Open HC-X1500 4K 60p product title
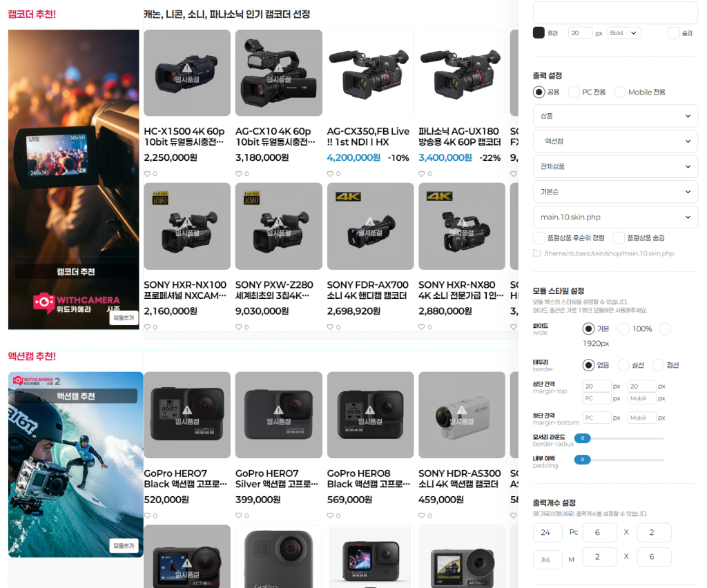 [x=184, y=137]
